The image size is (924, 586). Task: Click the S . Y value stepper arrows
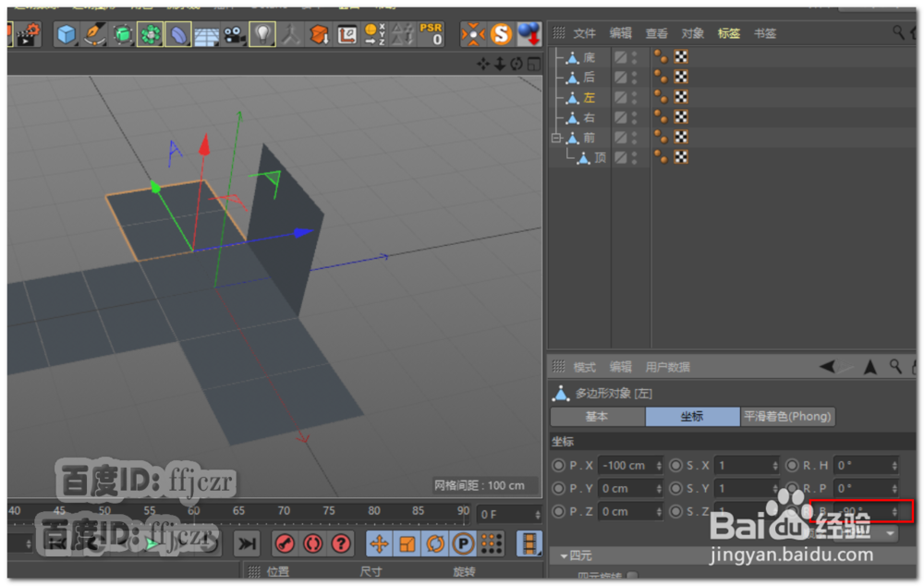click(775, 488)
